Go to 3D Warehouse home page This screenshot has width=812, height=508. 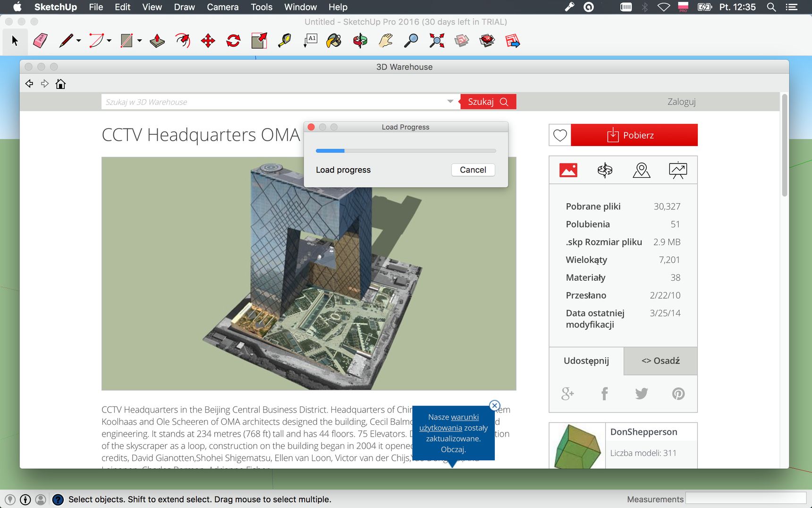tap(60, 84)
